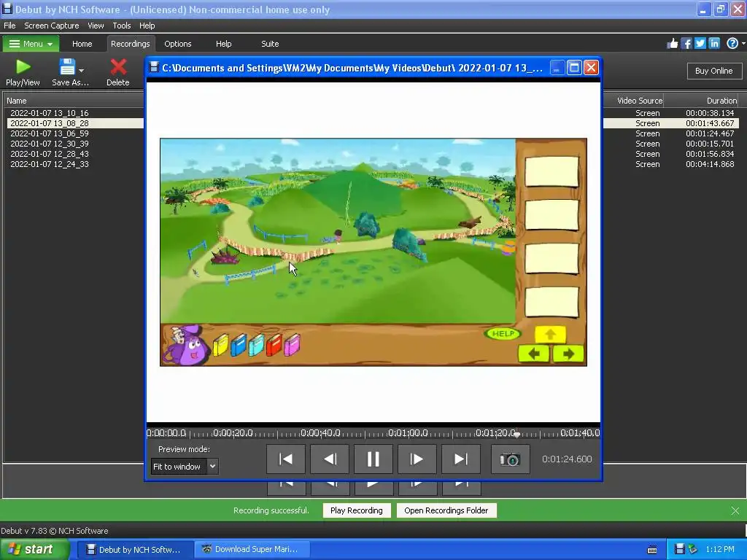Select recording 2022-01-07 12_30_39
This screenshot has height=560, width=747.
pyautogui.click(x=50, y=144)
